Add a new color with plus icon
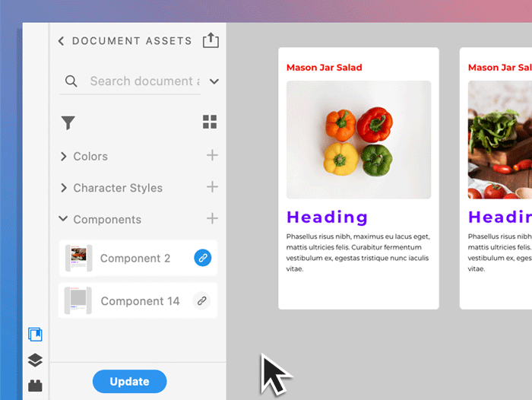Image resolution: width=532 pixels, height=400 pixels. pos(212,156)
